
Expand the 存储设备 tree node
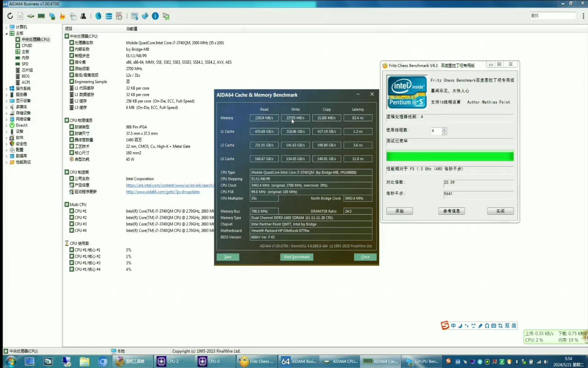click(6, 113)
